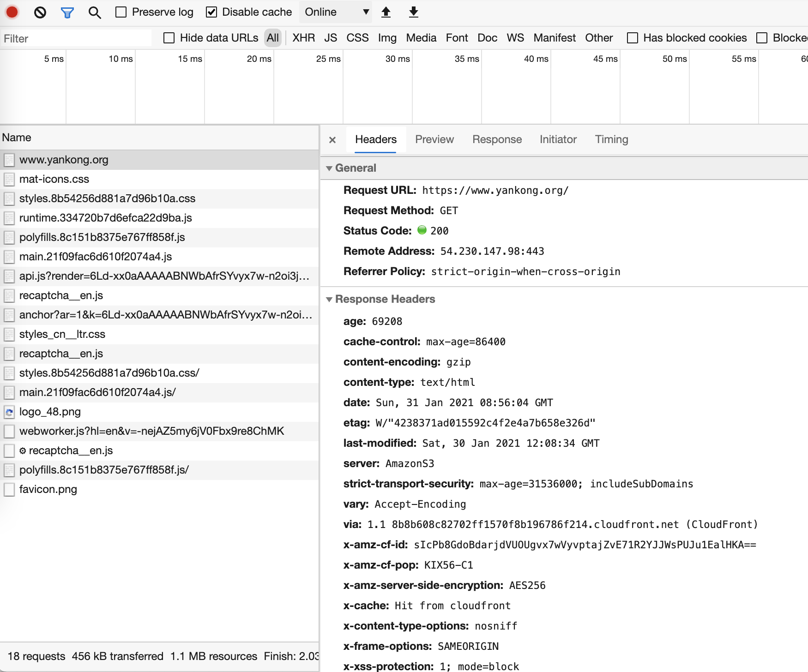Click file icon beside webworker.js row
808x672 pixels.
pos(9,432)
